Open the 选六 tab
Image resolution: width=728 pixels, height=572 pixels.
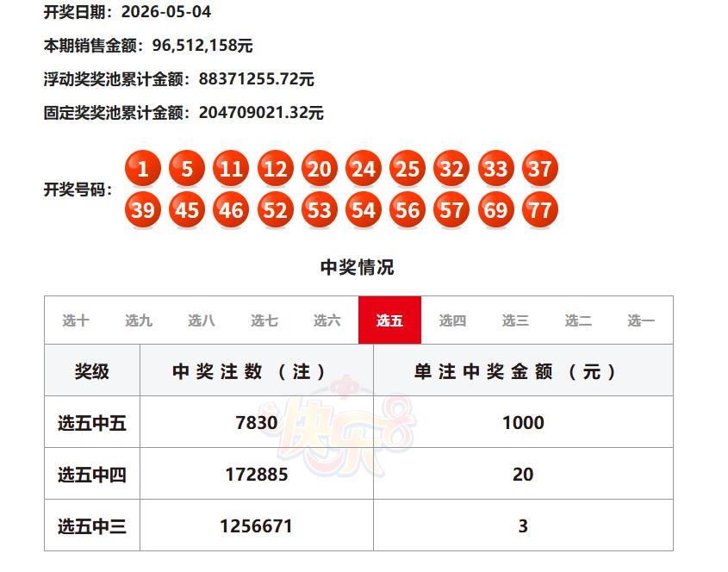pos(327,320)
